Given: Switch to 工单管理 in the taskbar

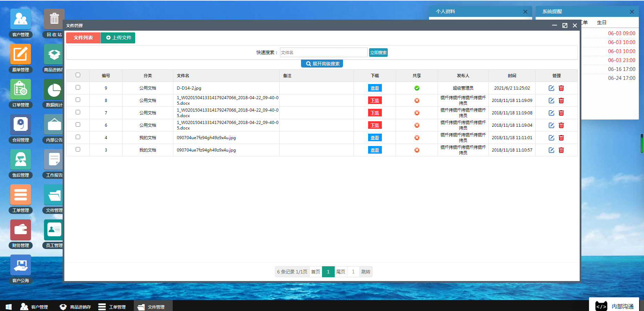Looking at the screenshot, I should click(112, 307).
